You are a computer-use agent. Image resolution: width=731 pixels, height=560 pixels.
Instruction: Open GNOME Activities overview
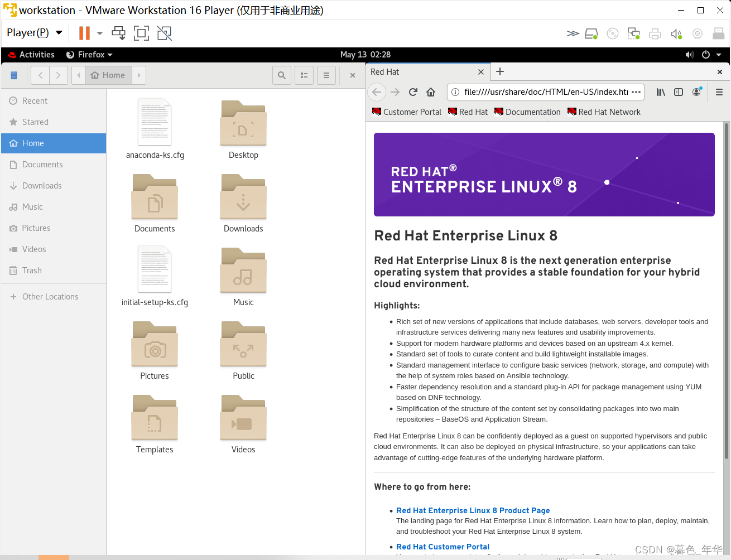click(32, 55)
